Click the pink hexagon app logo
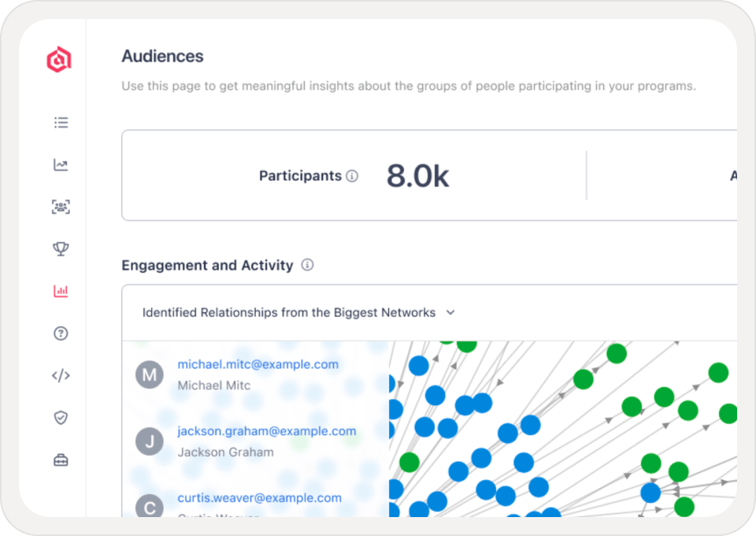Image resolution: width=756 pixels, height=536 pixels. [59, 60]
